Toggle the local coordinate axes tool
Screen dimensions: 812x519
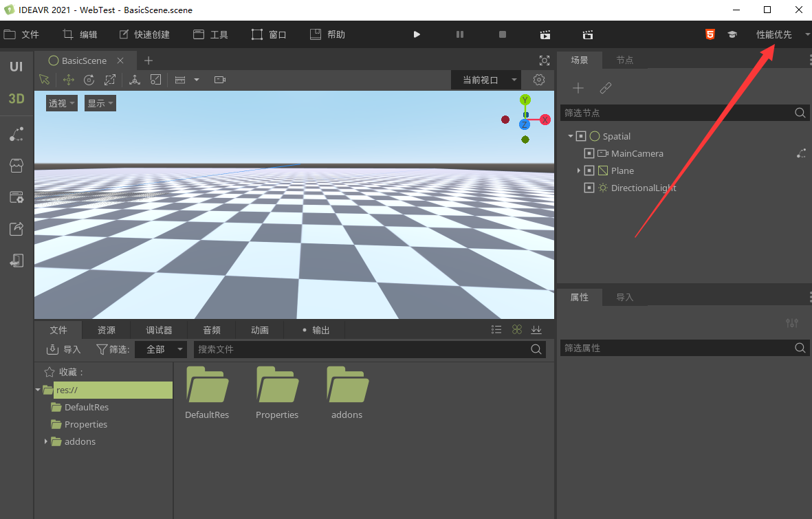tap(135, 80)
